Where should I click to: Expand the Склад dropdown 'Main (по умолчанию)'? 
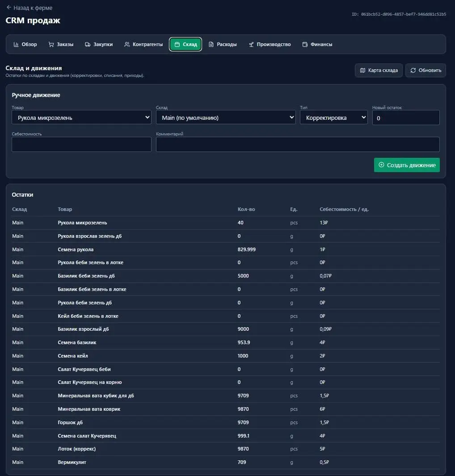point(226,118)
